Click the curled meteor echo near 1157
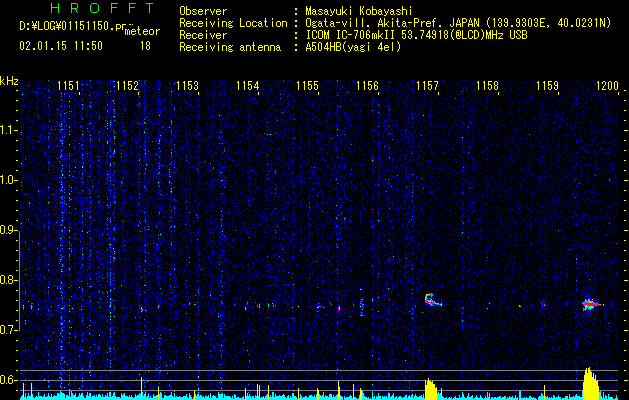Viewport: 629px width, 400px height. tap(433, 300)
